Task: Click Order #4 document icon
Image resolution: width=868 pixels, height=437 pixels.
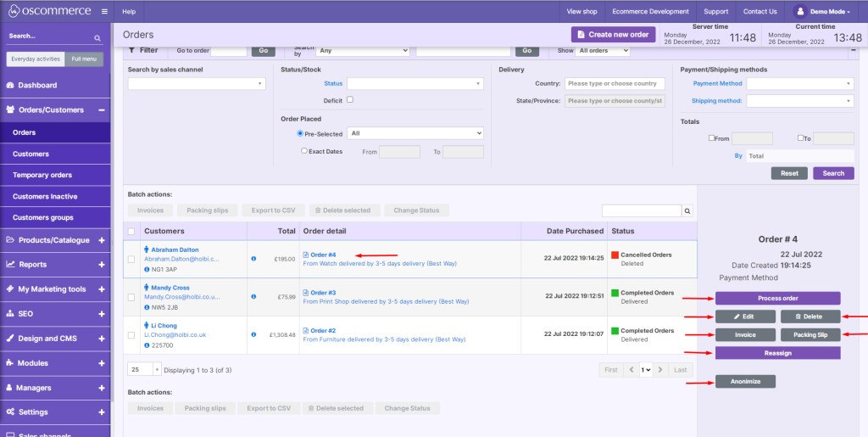Action: point(305,255)
